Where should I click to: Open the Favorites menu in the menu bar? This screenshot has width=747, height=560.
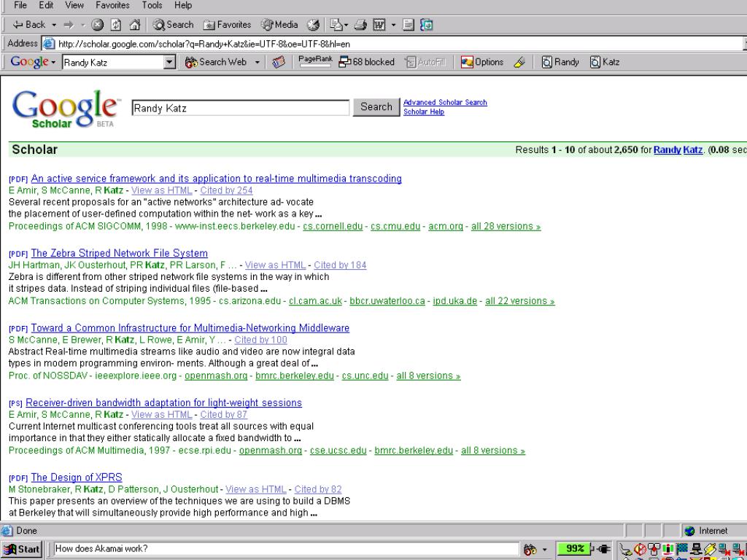click(112, 5)
